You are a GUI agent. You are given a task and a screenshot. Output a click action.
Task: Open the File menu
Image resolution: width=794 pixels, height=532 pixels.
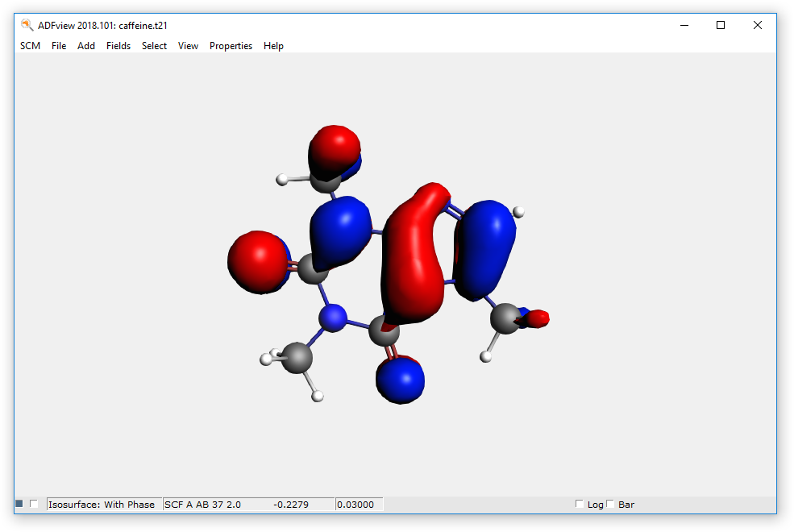click(59, 46)
